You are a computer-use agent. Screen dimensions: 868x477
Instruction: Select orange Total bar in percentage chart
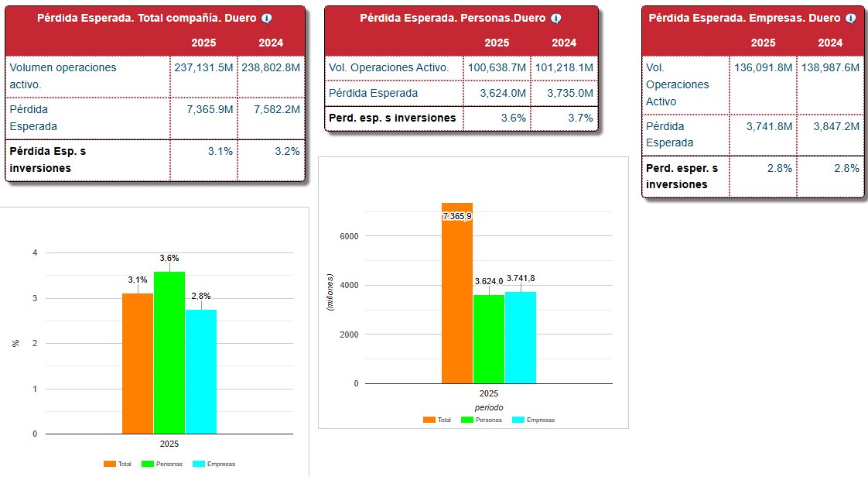pos(137,363)
